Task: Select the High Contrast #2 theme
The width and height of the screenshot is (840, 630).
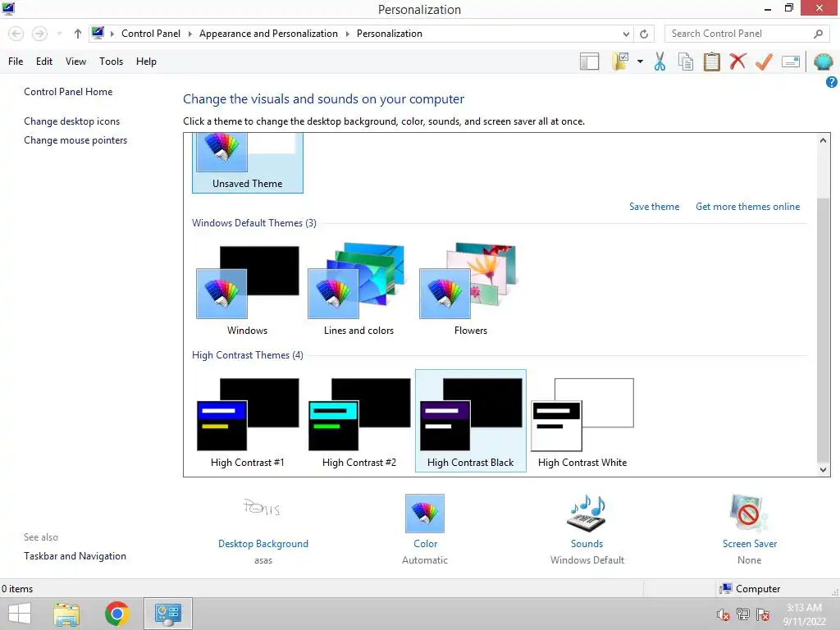Action: (359, 421)
